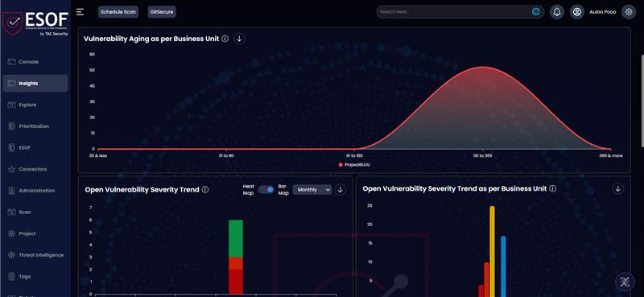The width and height of the screenshot is (644, 297).
Task: Click the search refresh circular icon
Action: point(536,12)
